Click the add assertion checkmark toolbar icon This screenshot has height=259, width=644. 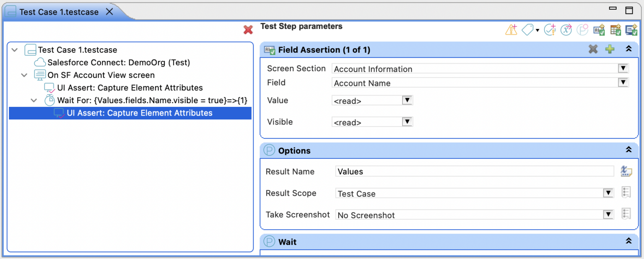click(550, 29)
